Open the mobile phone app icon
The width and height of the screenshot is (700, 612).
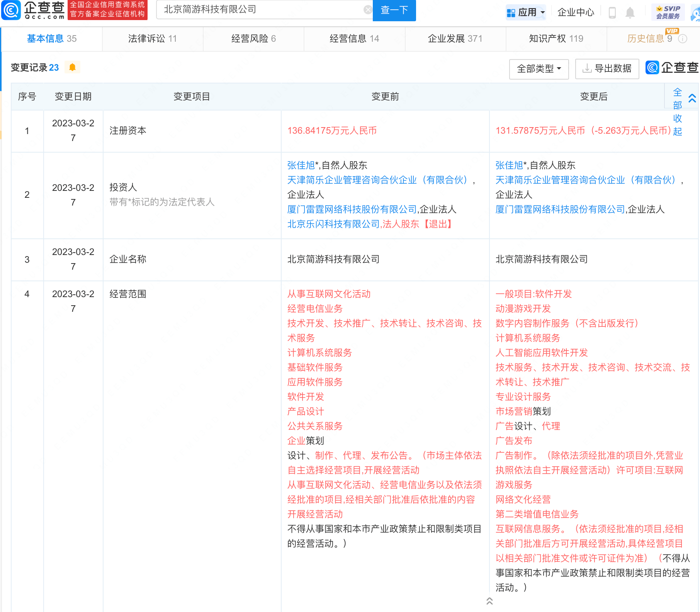(x=612, y=12)
